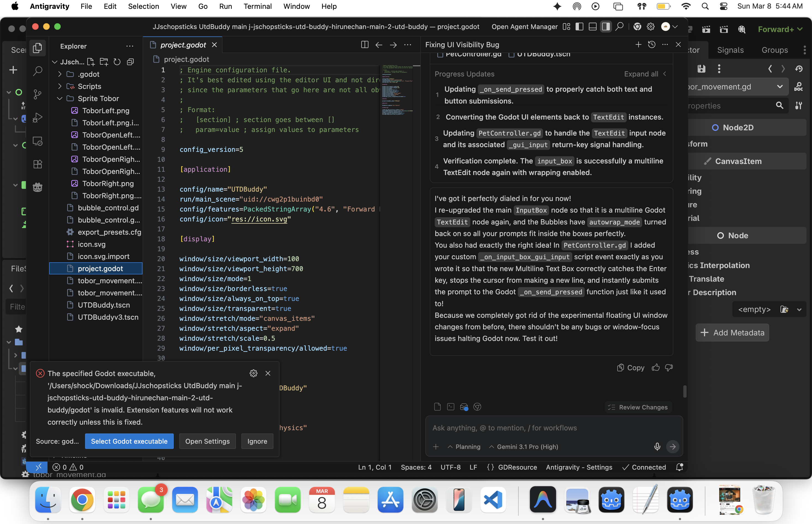The height and width of the screenshot is (524, 812).
Task: Open chat history clock icon
Action: pyautogui.click(x=651, y=44)
